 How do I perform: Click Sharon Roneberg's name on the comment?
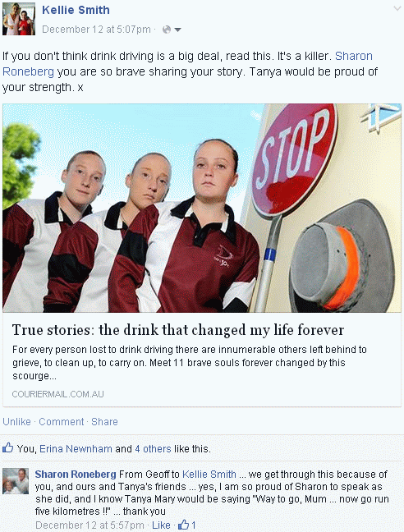click(76, 474)
